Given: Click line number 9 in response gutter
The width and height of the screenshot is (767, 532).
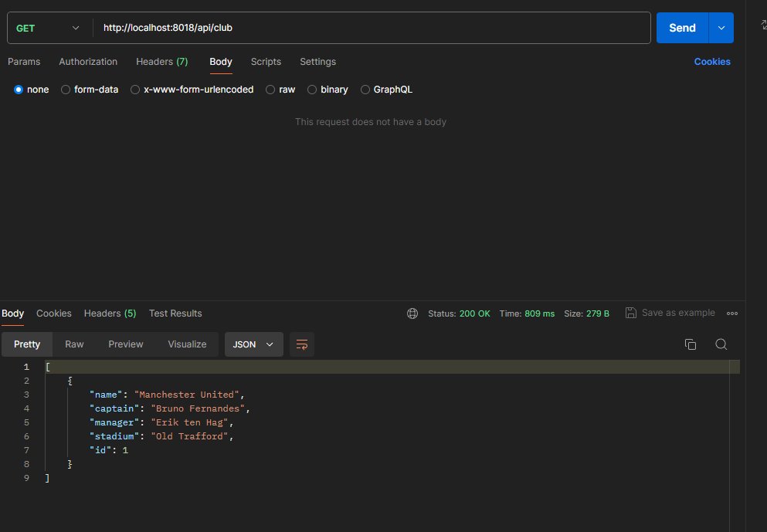Looking at the screenshot, I should pyautogui.click(x=26, y=478).
